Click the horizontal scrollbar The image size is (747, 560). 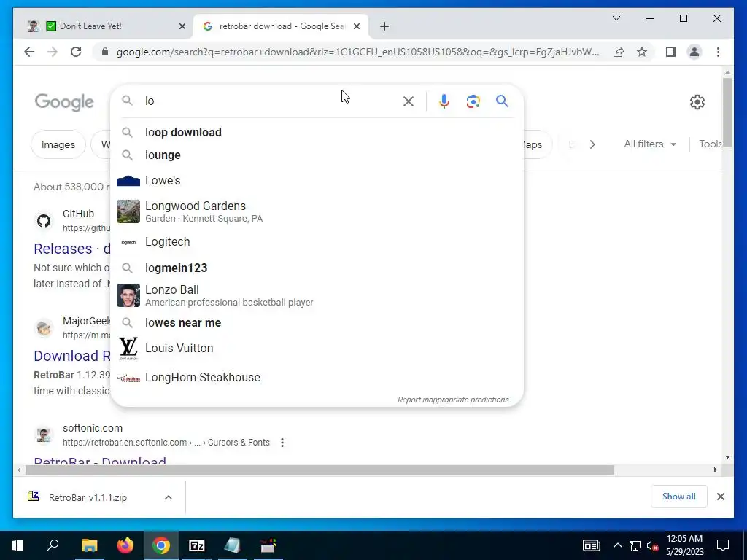point(320,470)
